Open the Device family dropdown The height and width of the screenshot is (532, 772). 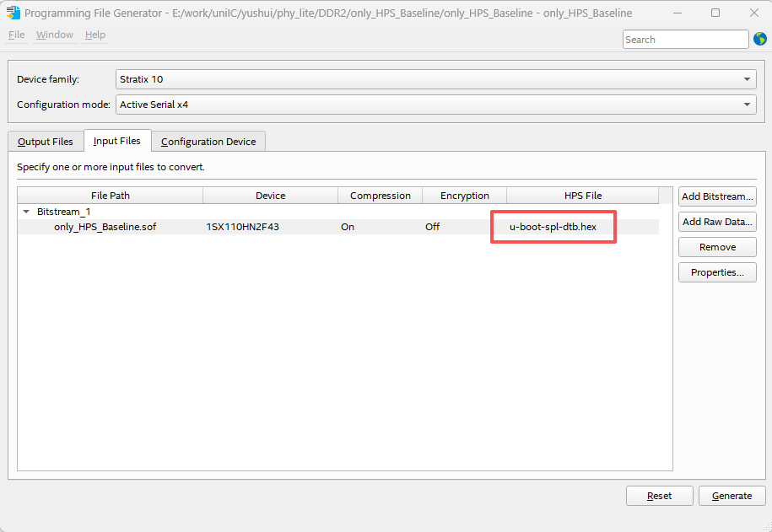pos(435,79)
